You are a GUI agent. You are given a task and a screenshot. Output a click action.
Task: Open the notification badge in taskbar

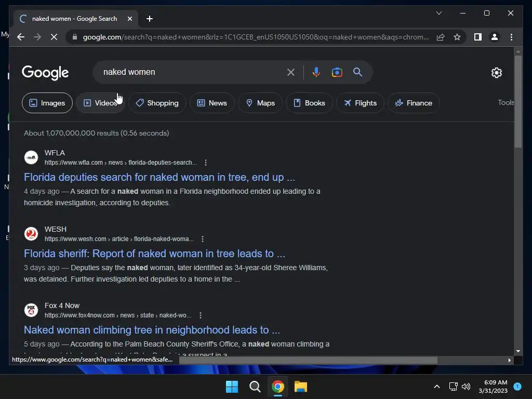(517, 387)
